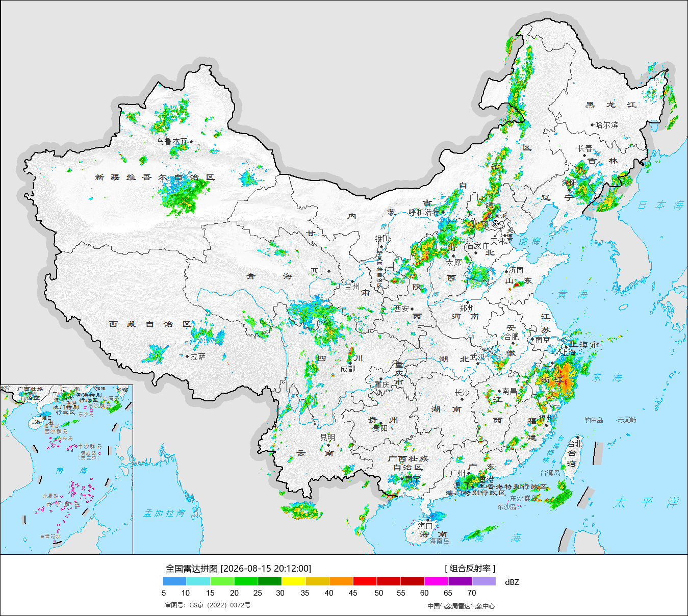Viewport: 688px width, 616px height.
Task: Click the Haikou city marker
Action: pos(428,520)
